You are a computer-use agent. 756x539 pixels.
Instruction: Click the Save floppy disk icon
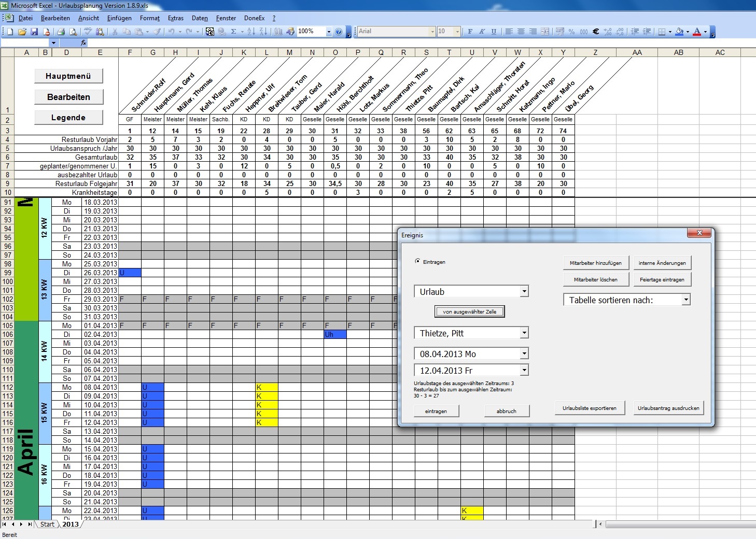click(x=34, y=32)
